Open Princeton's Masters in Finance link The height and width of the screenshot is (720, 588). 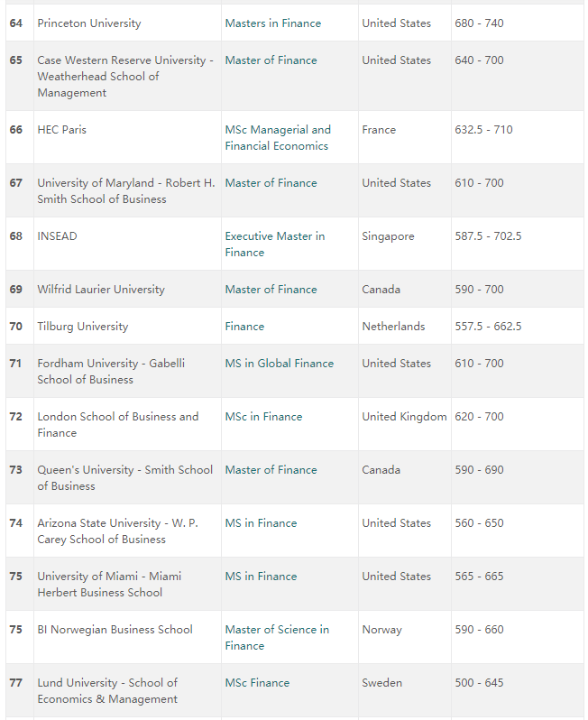tap(272, 23)
